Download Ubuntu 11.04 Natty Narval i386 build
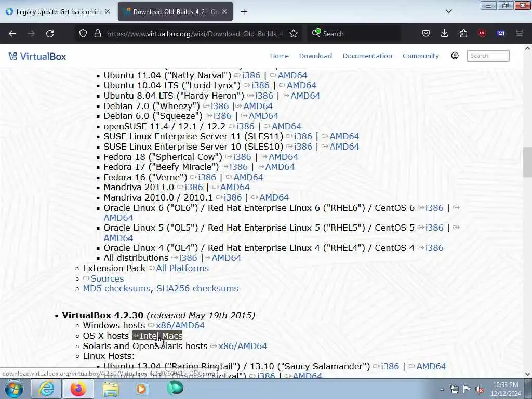The height and width of the screenshot is (399, 532). 251,75
